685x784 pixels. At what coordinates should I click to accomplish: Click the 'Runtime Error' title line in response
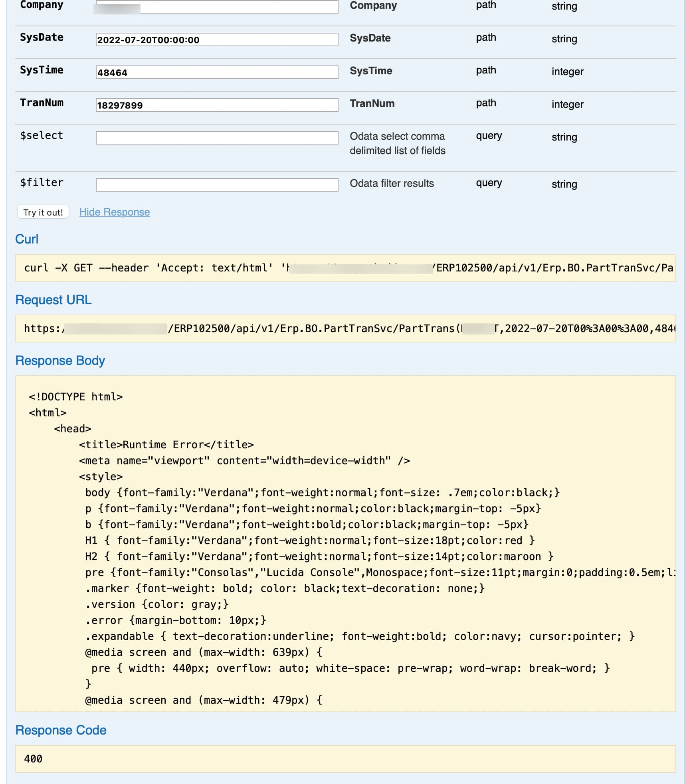166,445
